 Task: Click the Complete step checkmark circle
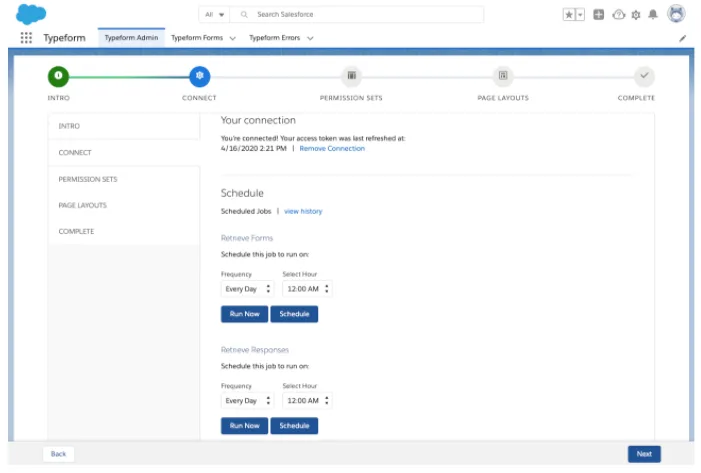point(644,76)
